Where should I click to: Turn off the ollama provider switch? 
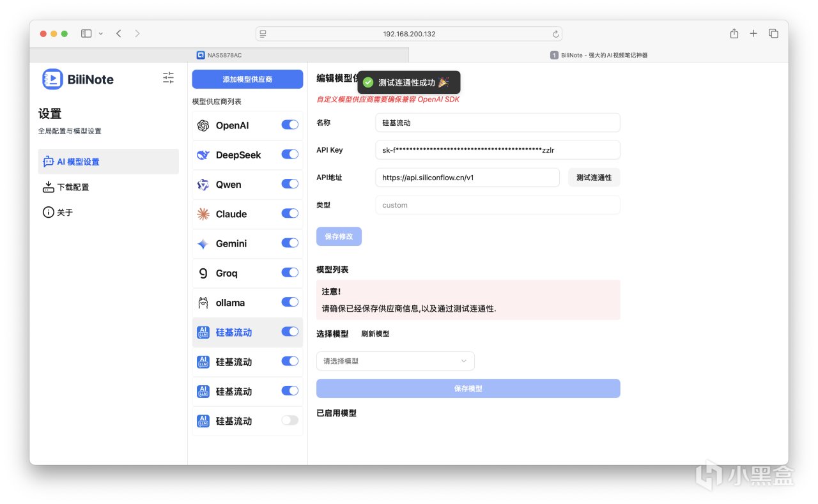click(290, 302)
